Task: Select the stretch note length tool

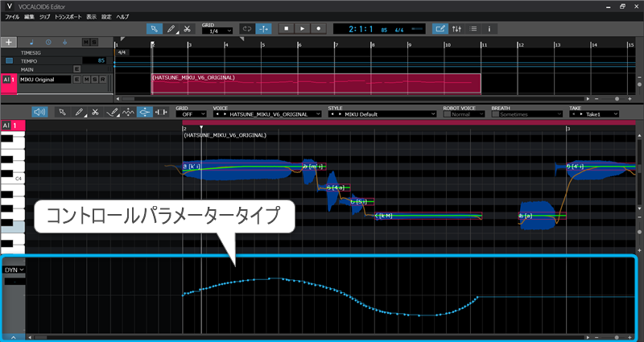Action: click(x=161, y=112)
